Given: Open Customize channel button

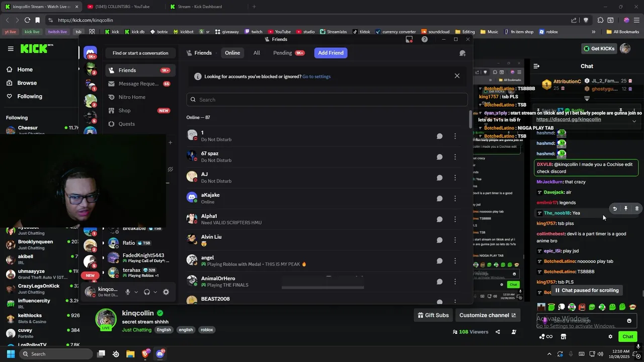Looking at the screenshot, I should (487, 315).
